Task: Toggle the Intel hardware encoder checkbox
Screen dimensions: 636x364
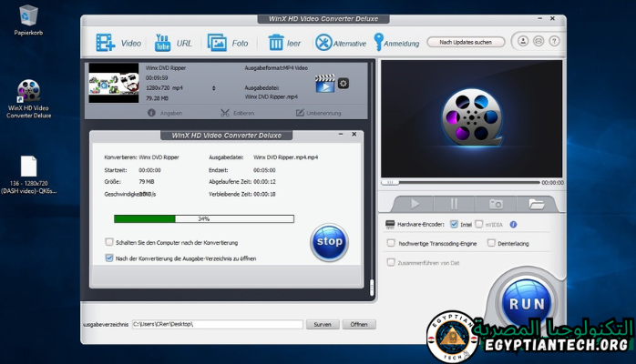Action: pos(455,224)
